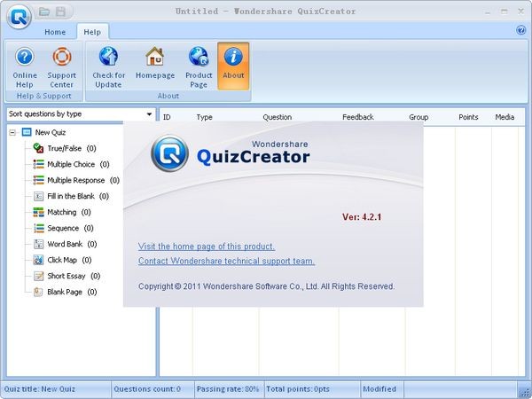Close the QuizCreator window

click(520, 12)
